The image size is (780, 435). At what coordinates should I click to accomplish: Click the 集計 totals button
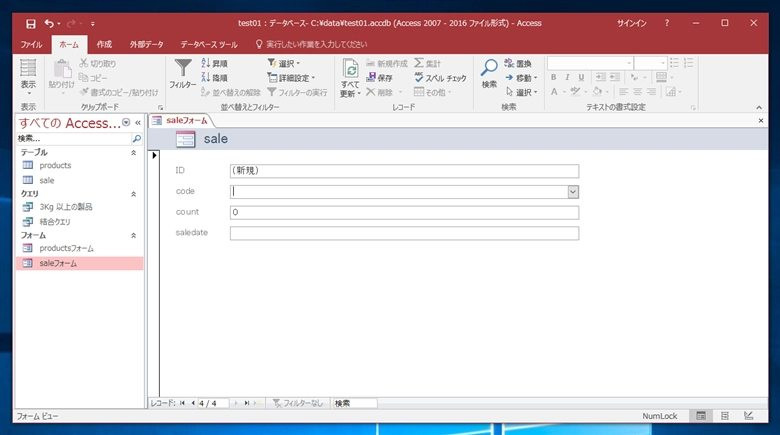click(427, 63)
